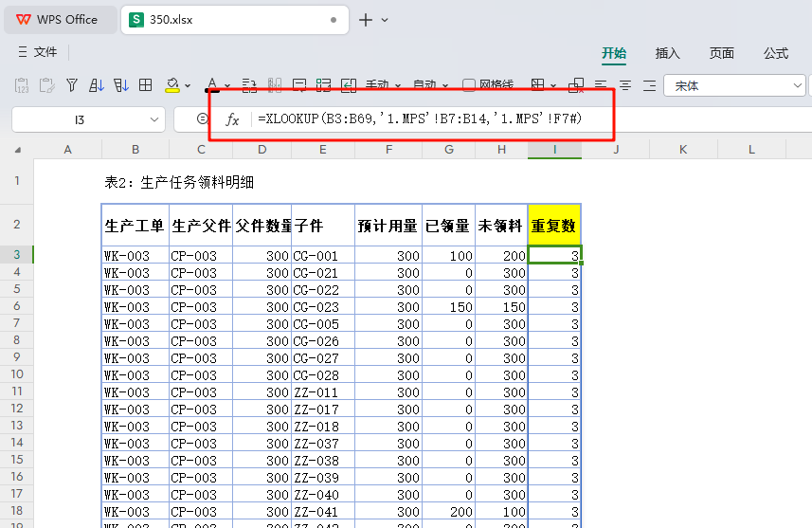
Task: Select column B header
Action: coord(135,149)
